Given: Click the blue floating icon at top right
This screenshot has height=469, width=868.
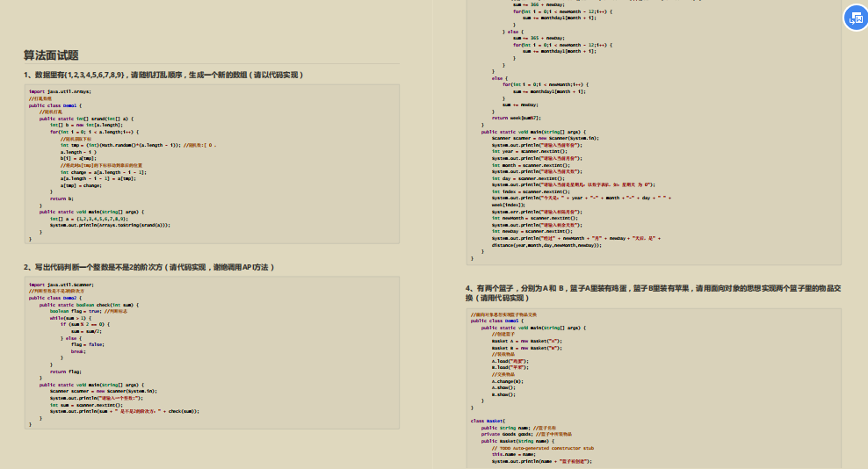Looking at the screenshot, I should tap(856, 18).
